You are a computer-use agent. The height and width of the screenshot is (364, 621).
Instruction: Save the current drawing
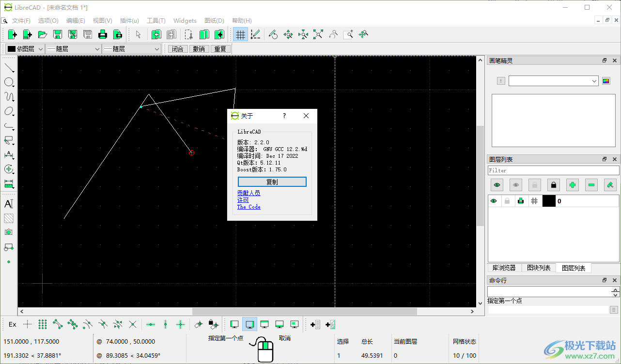pyautogui.click(x=58, y=34)
